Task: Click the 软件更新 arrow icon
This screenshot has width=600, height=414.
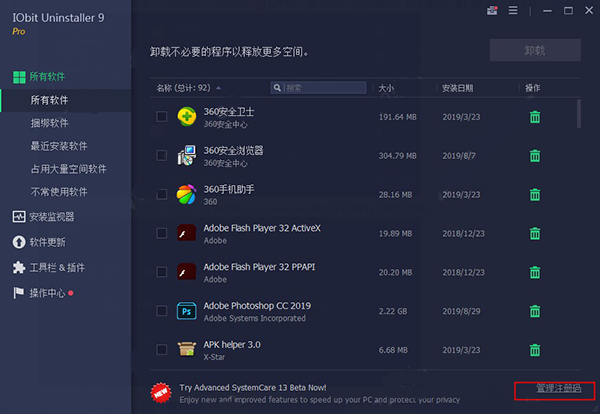Action: point(19,242)
